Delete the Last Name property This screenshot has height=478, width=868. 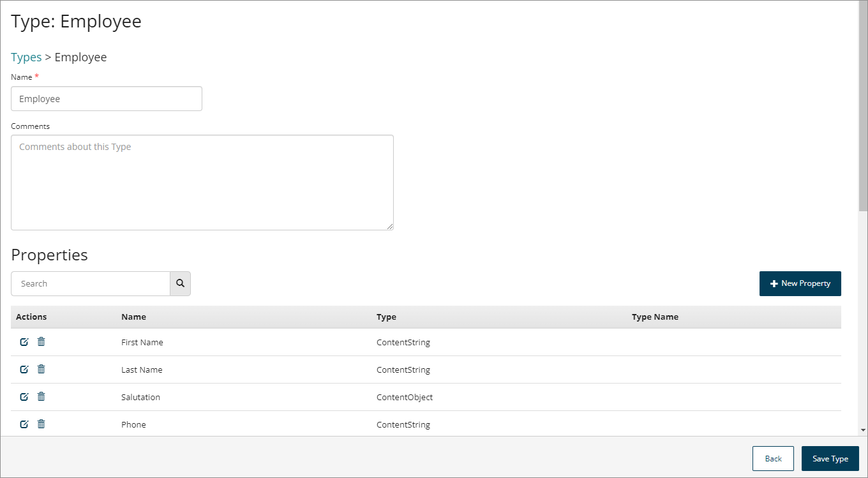tap(41, 370)
